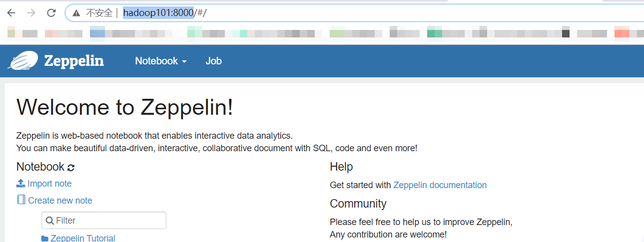Viewport: 644px width, 242px height.
Task: Open the Import note link
Action: (49, 184)
